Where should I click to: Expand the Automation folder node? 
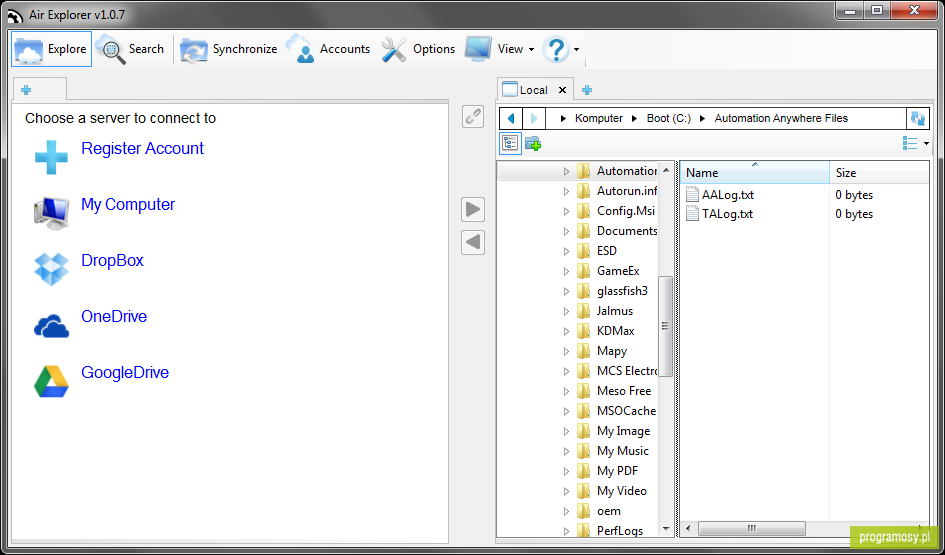[x=566, y=172]
